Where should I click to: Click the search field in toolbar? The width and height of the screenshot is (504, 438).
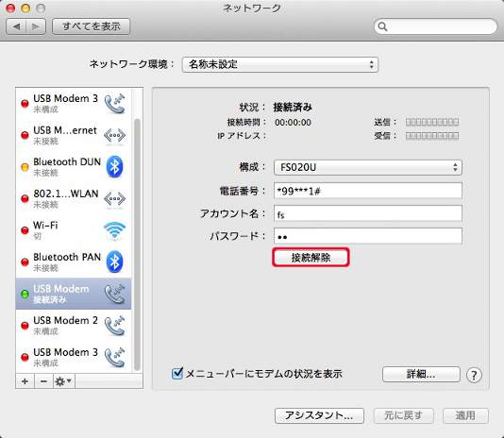(435, 26)
